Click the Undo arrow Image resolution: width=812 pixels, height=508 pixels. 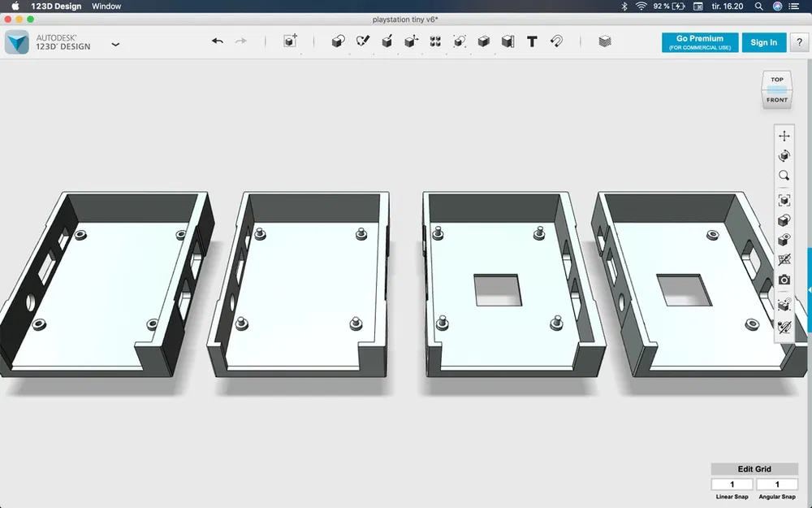(x=217, y=39)
